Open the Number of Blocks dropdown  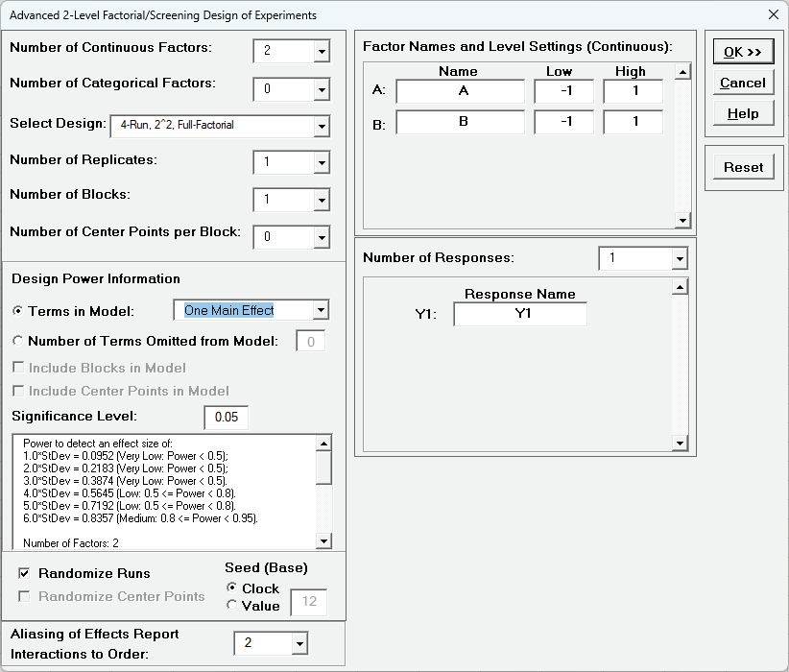point(321,200)
